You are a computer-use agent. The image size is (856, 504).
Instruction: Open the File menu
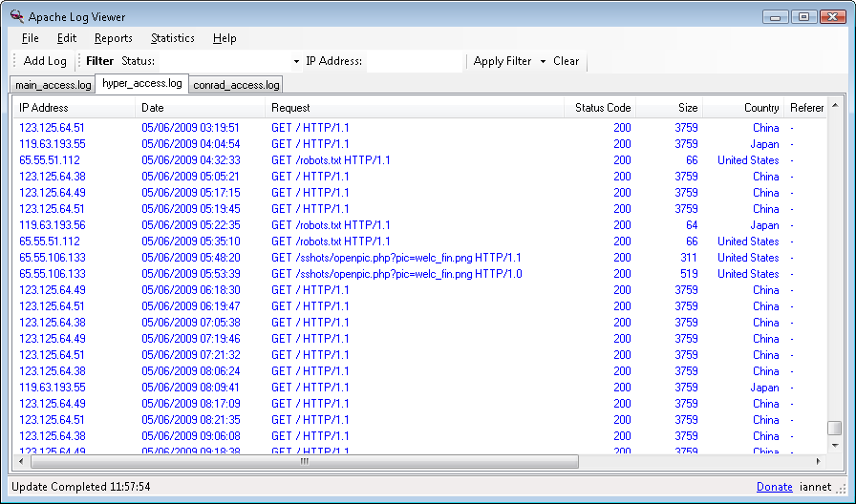point(30,38)
